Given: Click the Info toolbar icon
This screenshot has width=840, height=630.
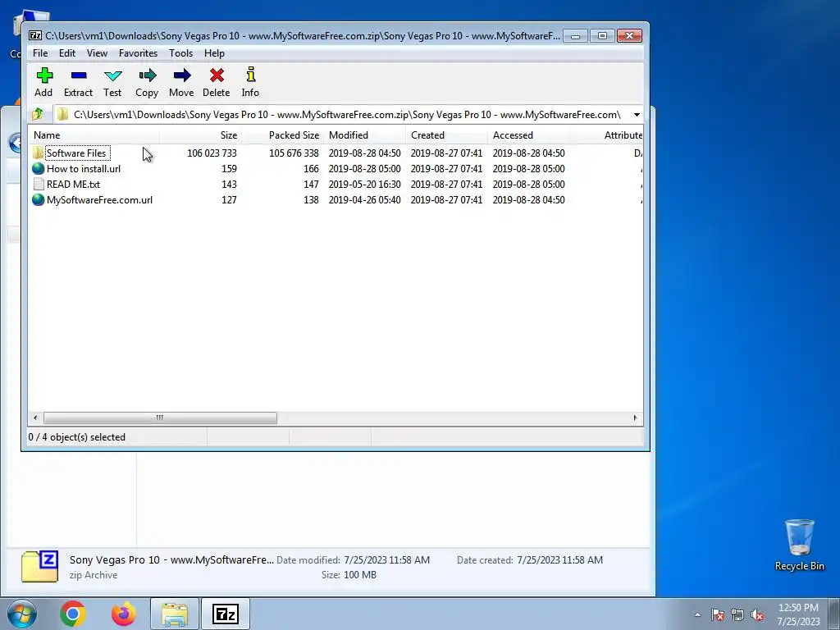Looking at the screenshot, I should click(x=251, y=75).
